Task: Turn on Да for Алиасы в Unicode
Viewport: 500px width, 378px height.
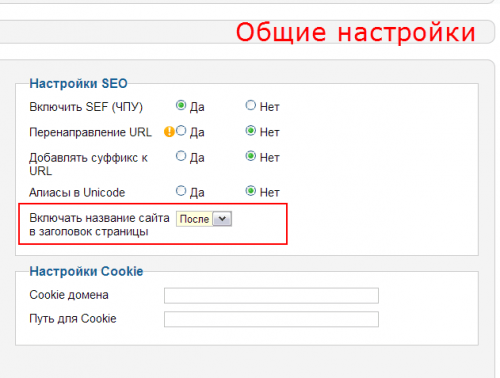Action: coord(181,191)
